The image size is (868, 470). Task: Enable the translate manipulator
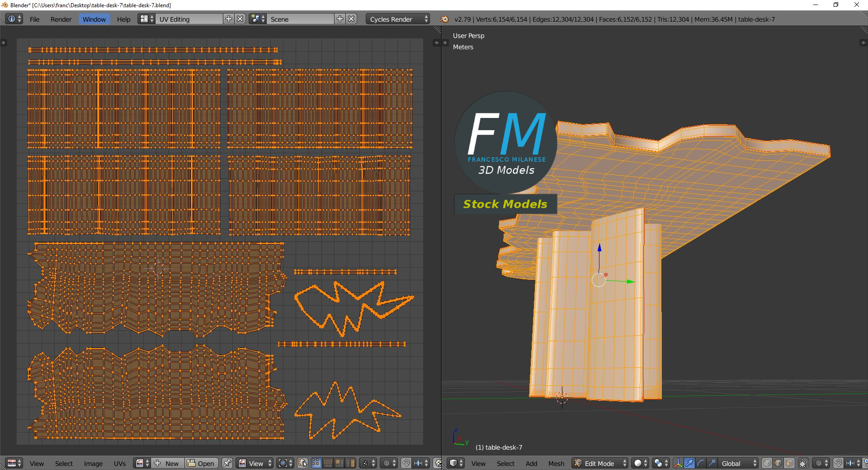pyautogui.click(x=689, y=463)
